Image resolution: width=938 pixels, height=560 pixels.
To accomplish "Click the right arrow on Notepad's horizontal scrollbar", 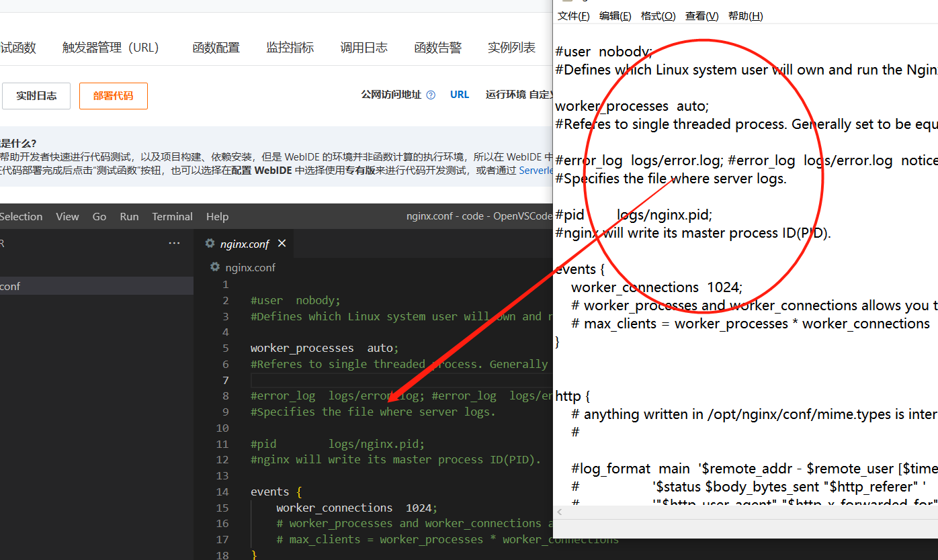I will pyautogui.click(x=933, y=511).
